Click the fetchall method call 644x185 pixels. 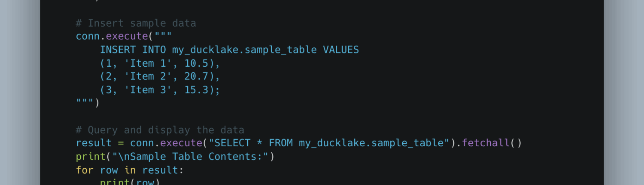(485, 143)
